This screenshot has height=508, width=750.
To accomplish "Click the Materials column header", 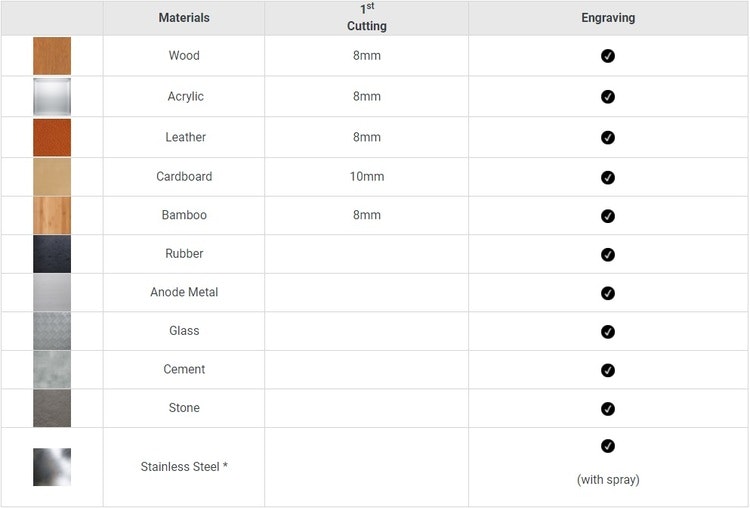I will click(184, 18).
